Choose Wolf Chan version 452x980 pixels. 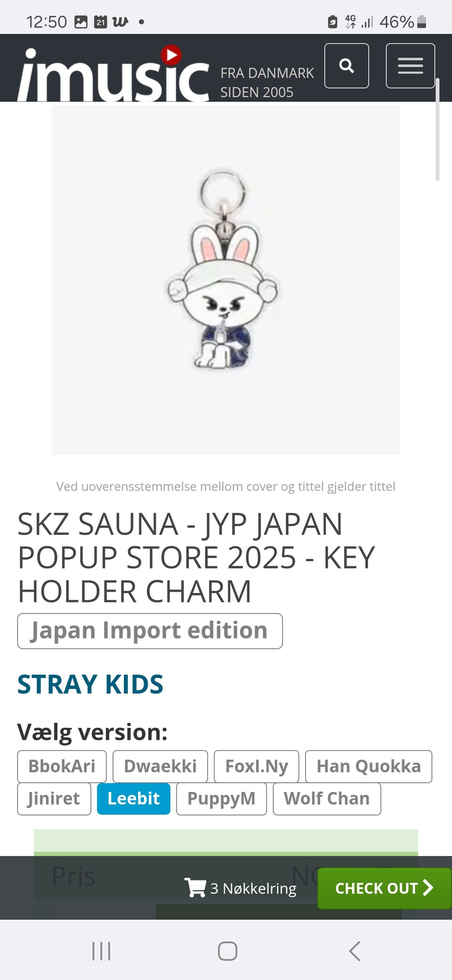pyautogui.click(x=327, y=799)
